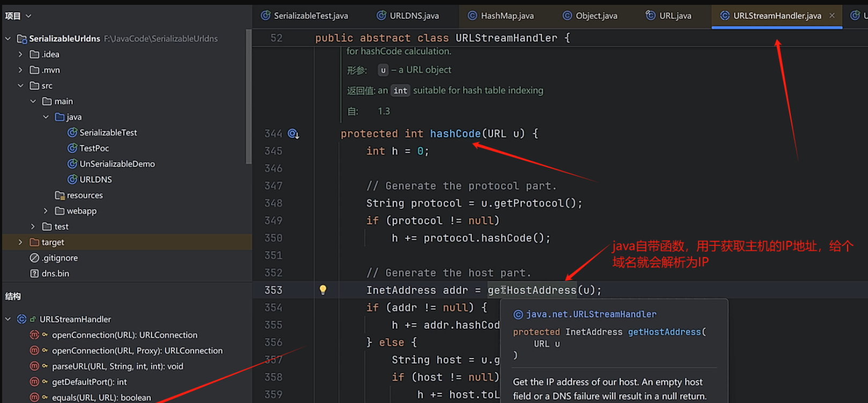
Task: Click the class icon in the documentation popup
Action: (518, 315)
